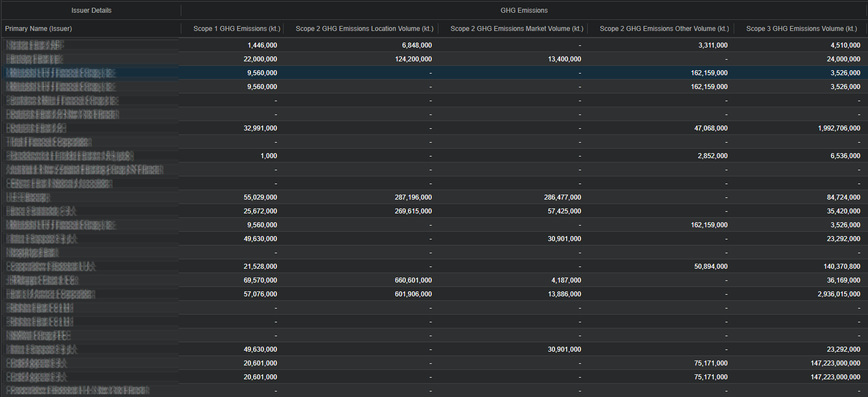
Task: Click Scope 3 GHG Emissions Volume header
Action: pyautogui.click(x=802, y=29)
